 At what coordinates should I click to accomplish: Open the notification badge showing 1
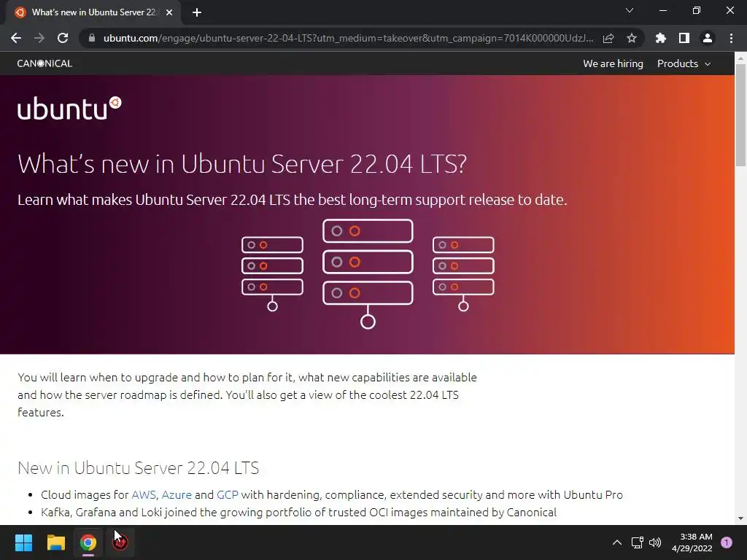tap(727, 542)
